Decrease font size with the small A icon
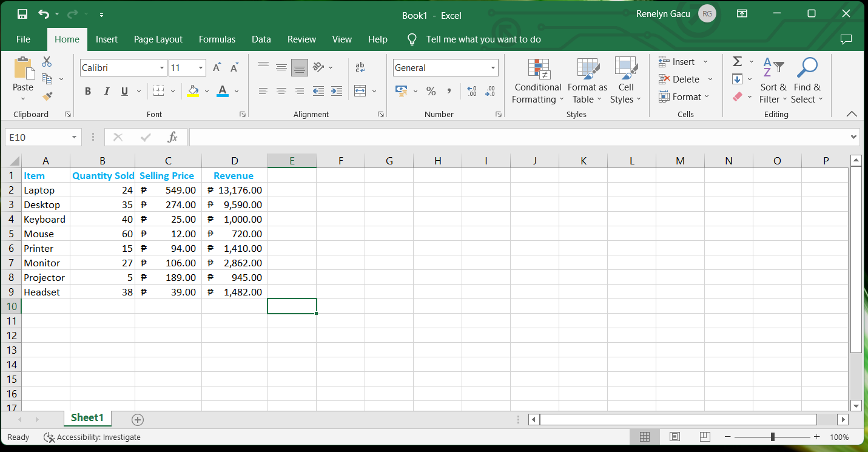The width and height of the screenshot is (868, 452). (234, 68)
